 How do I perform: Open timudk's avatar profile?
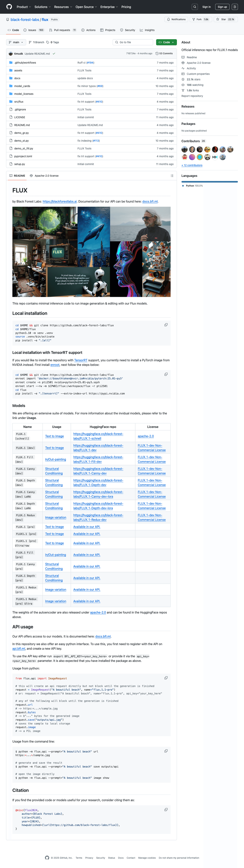coord(11,54)
